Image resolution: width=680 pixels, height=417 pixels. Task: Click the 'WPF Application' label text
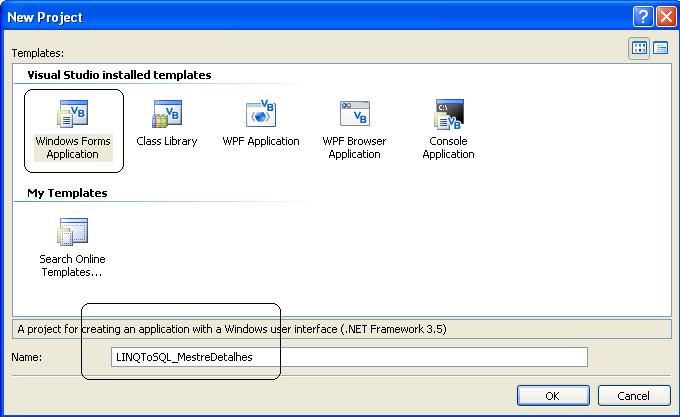coord(261,141)
